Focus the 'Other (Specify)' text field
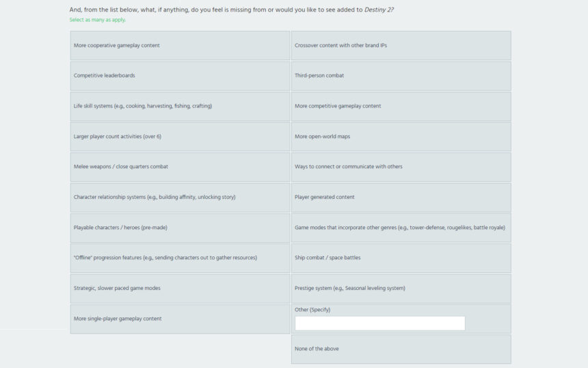This screenshot has height=368, width=588. [380, 324]
